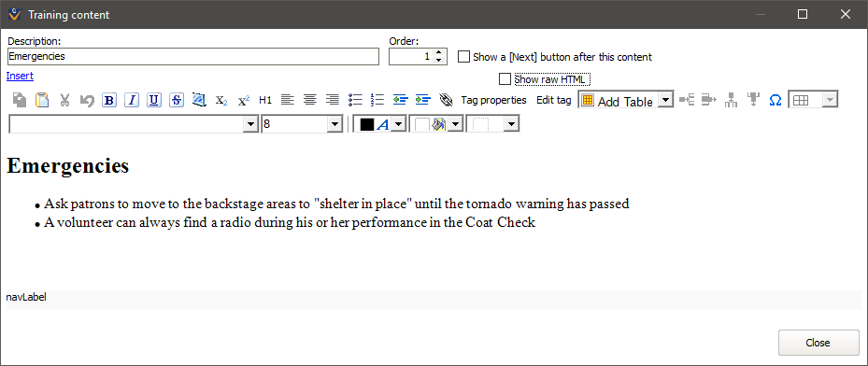Click the bullet text about tornado warning

(336, 204)
